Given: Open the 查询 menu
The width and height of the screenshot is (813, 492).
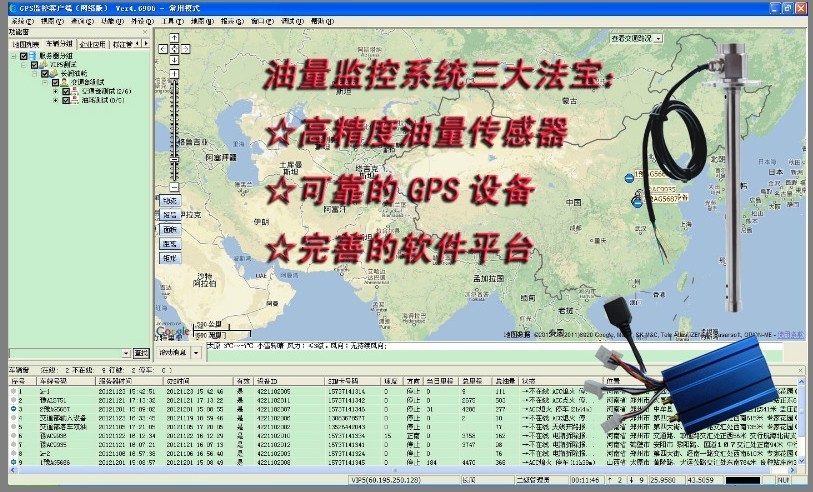Looking at the screenshot, I should point(82,21).
